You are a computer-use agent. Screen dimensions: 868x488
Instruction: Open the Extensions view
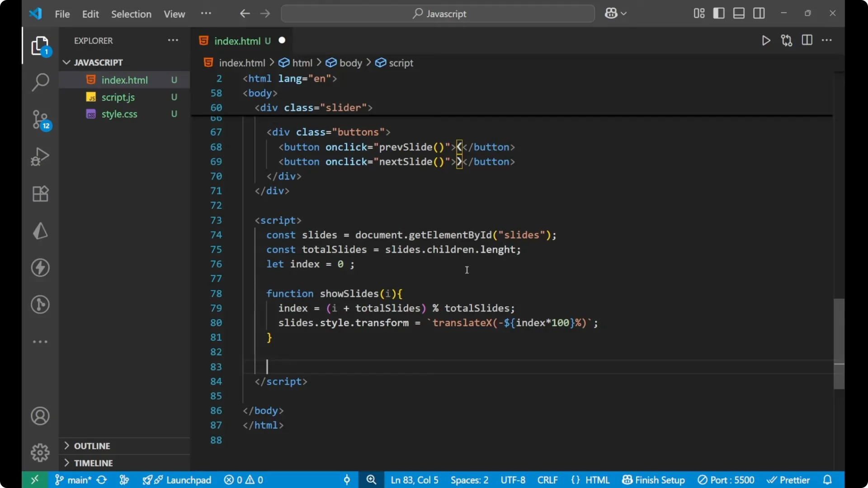40,193
